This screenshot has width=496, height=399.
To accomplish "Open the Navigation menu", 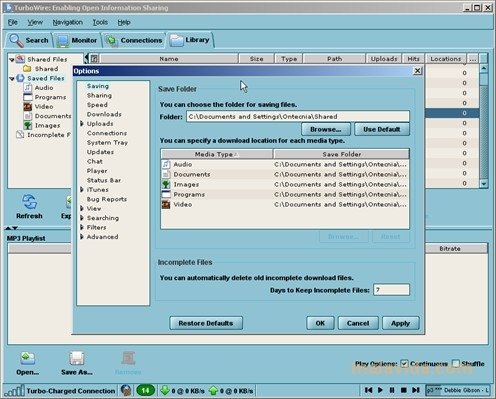I will 68,22.
